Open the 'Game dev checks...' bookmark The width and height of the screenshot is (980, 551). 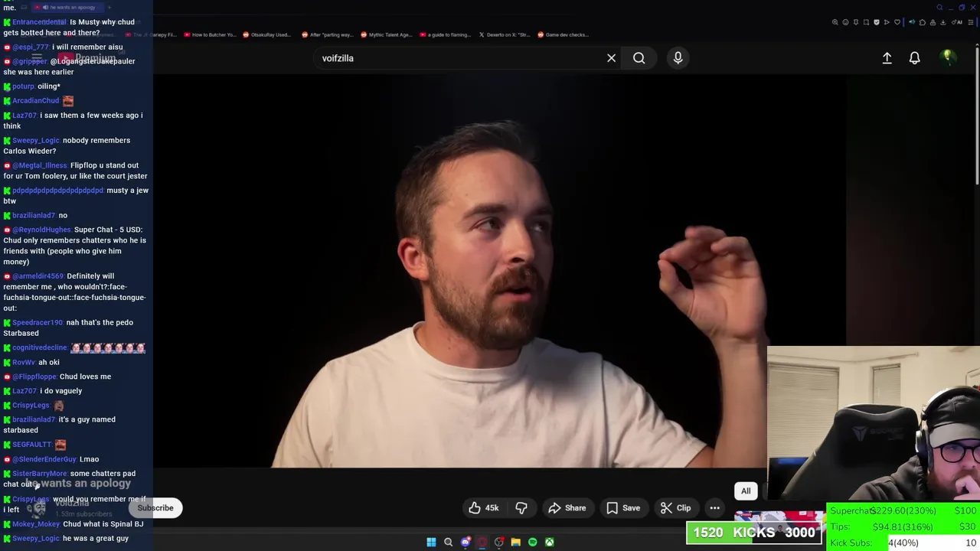click(563, 34)
